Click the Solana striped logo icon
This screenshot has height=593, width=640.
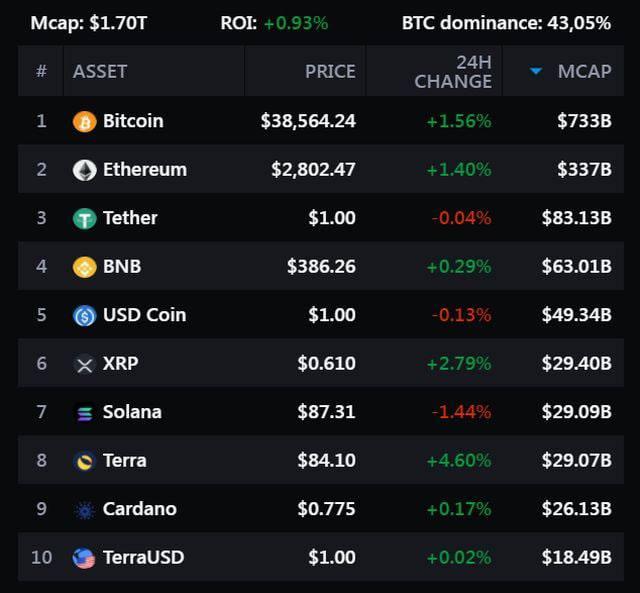(84, 413)
